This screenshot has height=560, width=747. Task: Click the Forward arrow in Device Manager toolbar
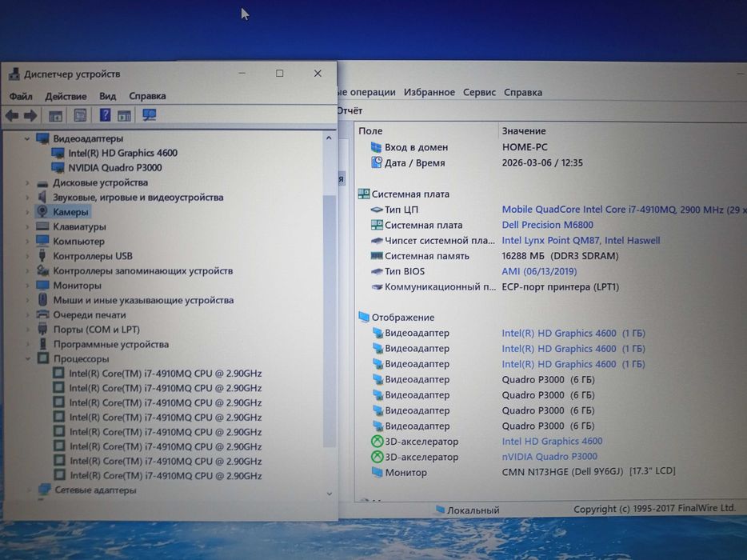coord(30,115)
